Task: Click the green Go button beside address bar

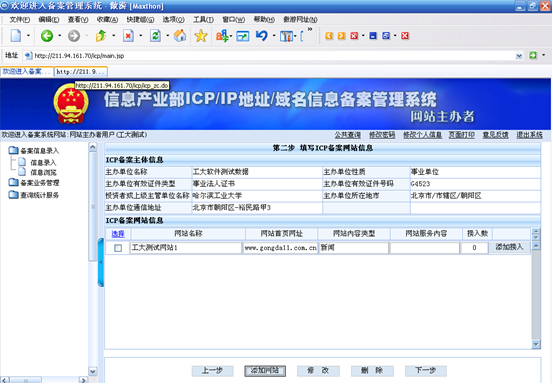Action: 533,55
